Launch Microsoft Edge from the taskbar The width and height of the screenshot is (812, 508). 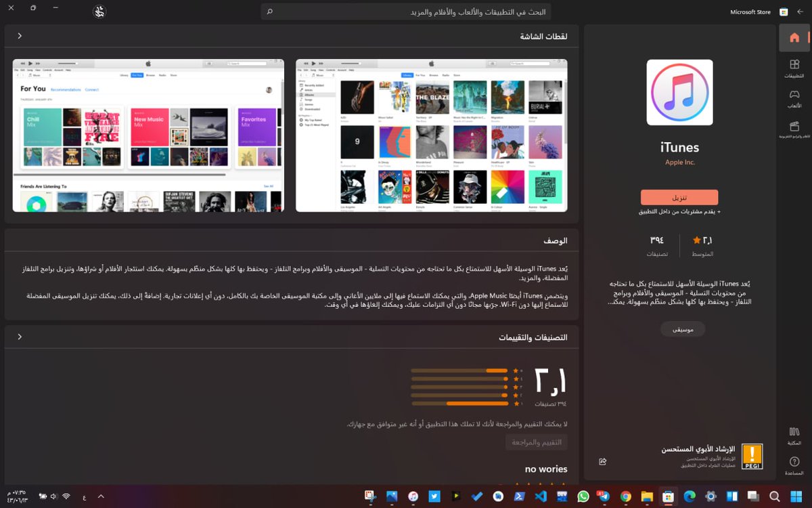(x=690, y=496)
